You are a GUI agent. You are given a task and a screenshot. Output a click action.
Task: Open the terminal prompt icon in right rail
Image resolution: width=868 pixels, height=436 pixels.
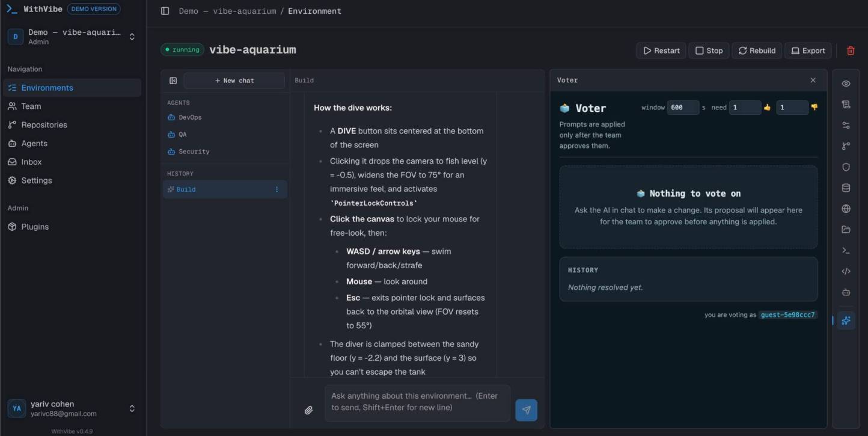point(846,250)
